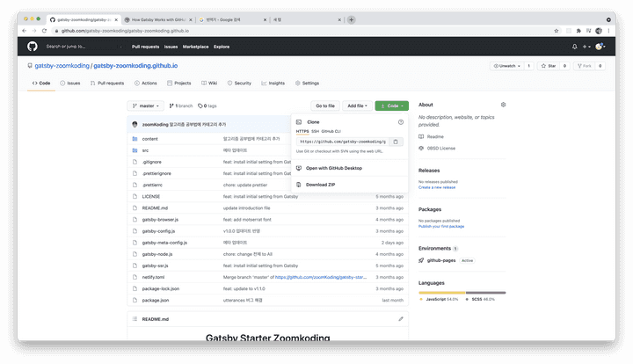633x364 pixels.
Task: Reload the page in the browser
Action: click(x=45, y=31)
